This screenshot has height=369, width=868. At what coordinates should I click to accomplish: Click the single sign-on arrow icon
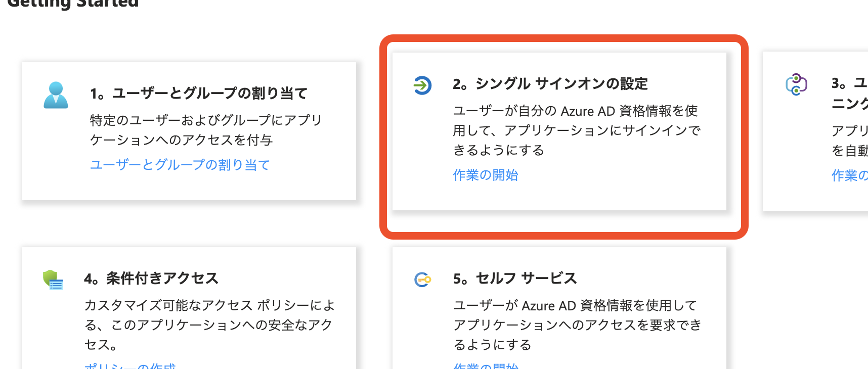click(x=422, y=85)
